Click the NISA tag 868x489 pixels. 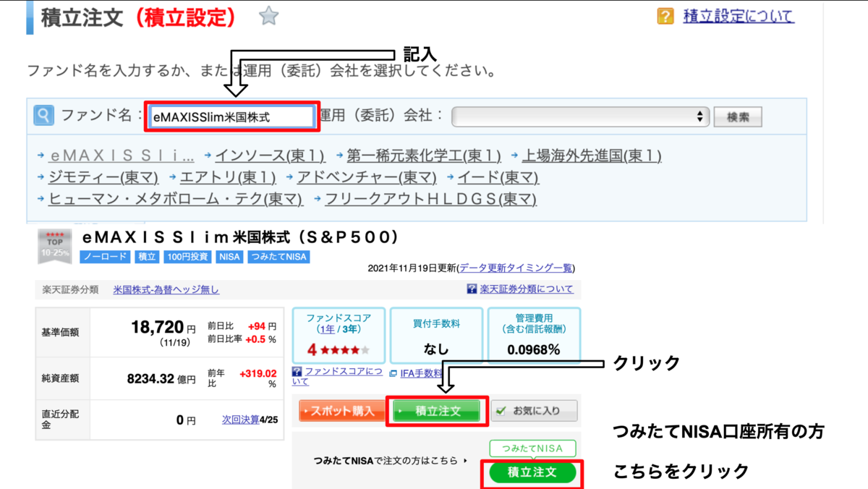(x=230, y=257)
